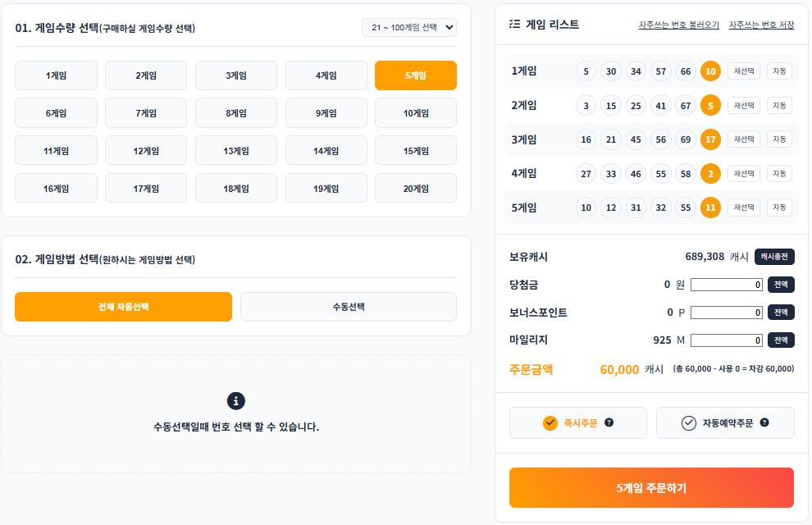Click the orange bonus number 11 in game 5
The width and height of the screenshot is (812, 525).
click(710, 208)
